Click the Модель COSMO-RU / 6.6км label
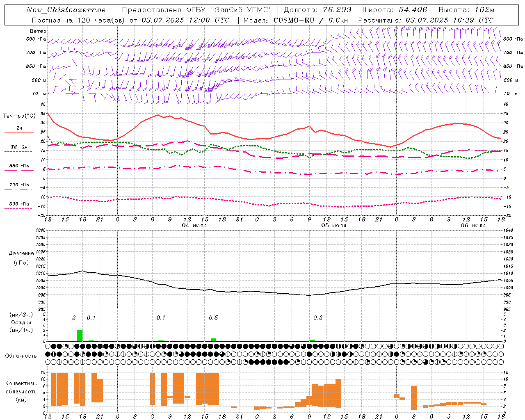The image size is (525, 420). click(295, 20)
